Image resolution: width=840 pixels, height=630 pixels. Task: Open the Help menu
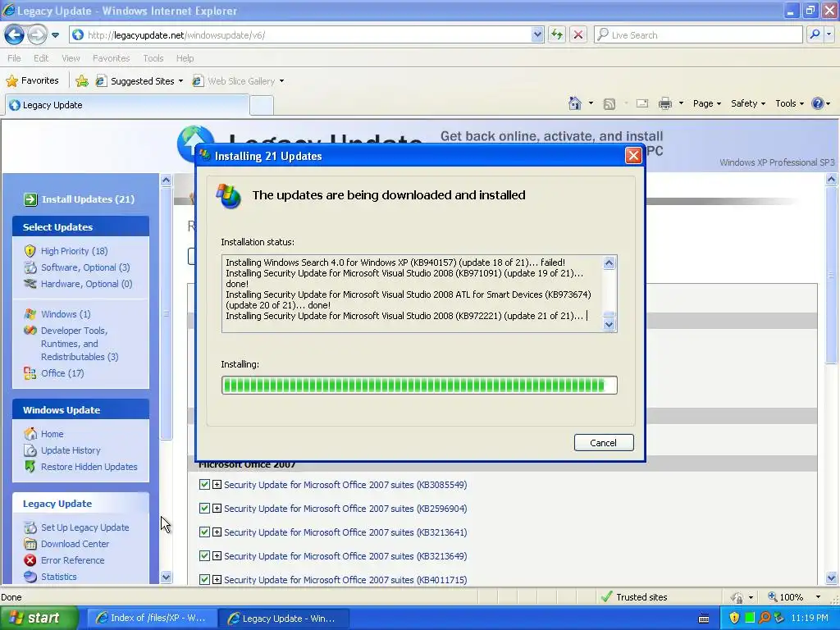pyautogui.click(x=185, y=58)
